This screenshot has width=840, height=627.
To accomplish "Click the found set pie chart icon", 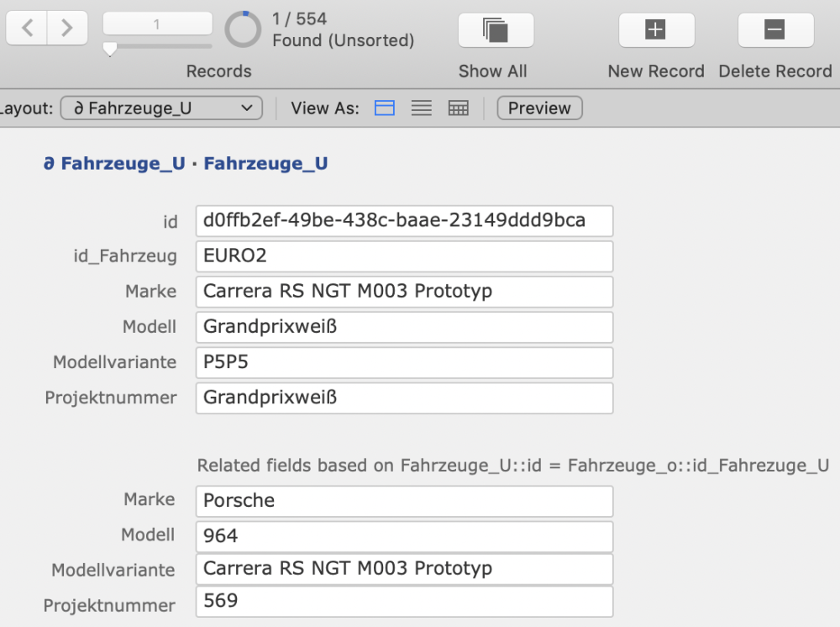I will 243,29.
